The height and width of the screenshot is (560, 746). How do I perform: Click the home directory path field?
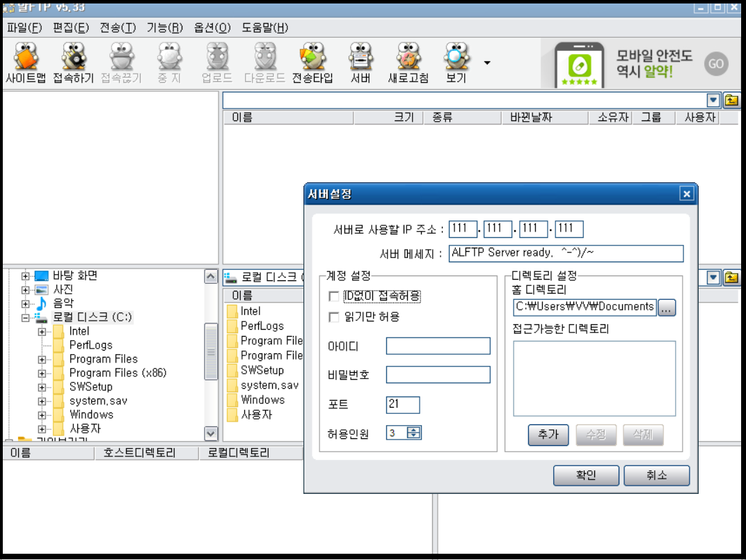point(585,307)
